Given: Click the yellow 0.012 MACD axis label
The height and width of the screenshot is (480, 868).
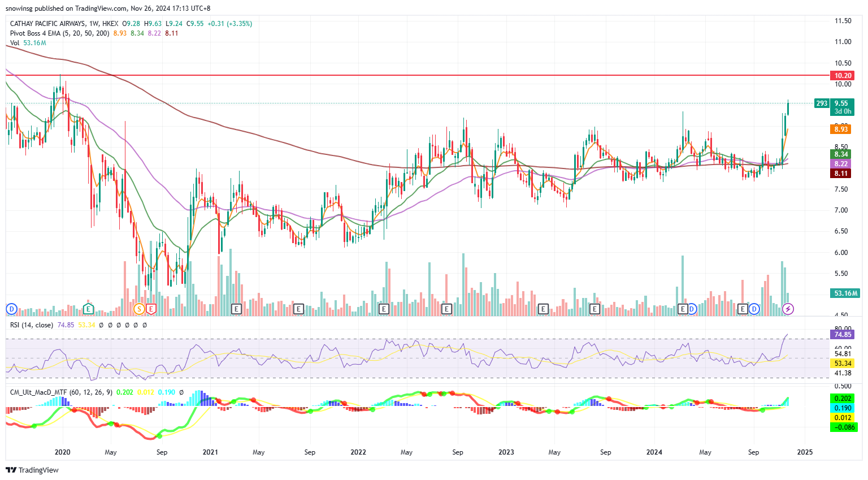Looking at the screenshot, I should pos(843,418).
